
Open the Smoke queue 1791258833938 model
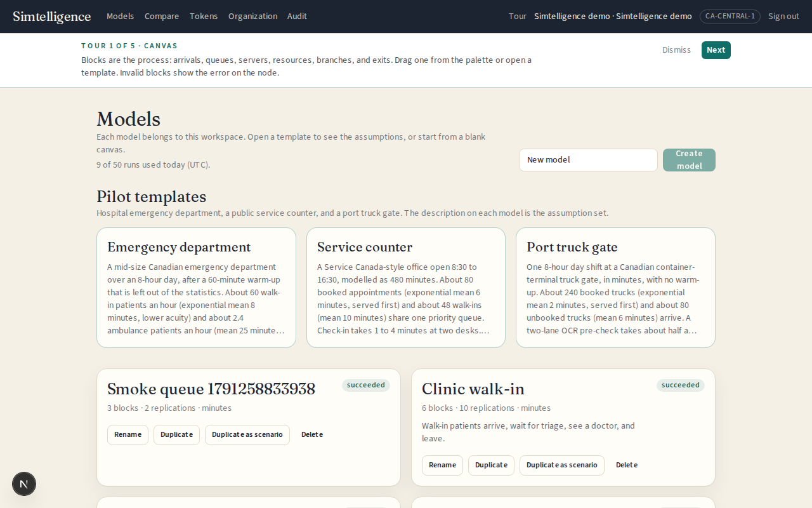pyautogui.click(x=211, y=389)
